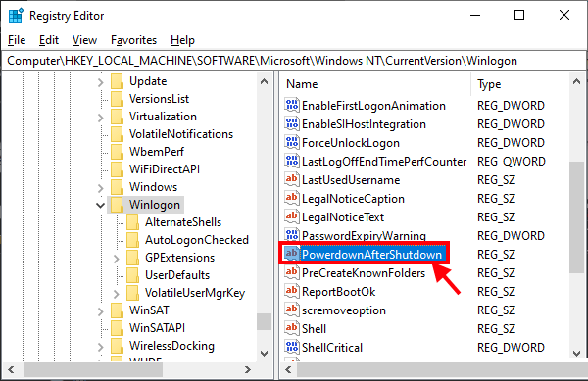Click the string icon beside LastUsedUsername

click(292, 180)
